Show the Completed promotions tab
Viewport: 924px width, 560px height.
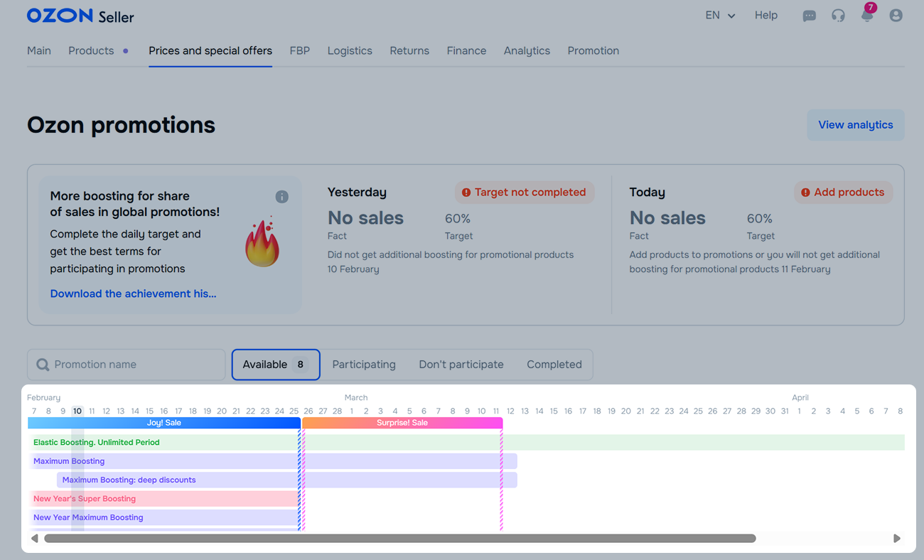tap(554, 365)
